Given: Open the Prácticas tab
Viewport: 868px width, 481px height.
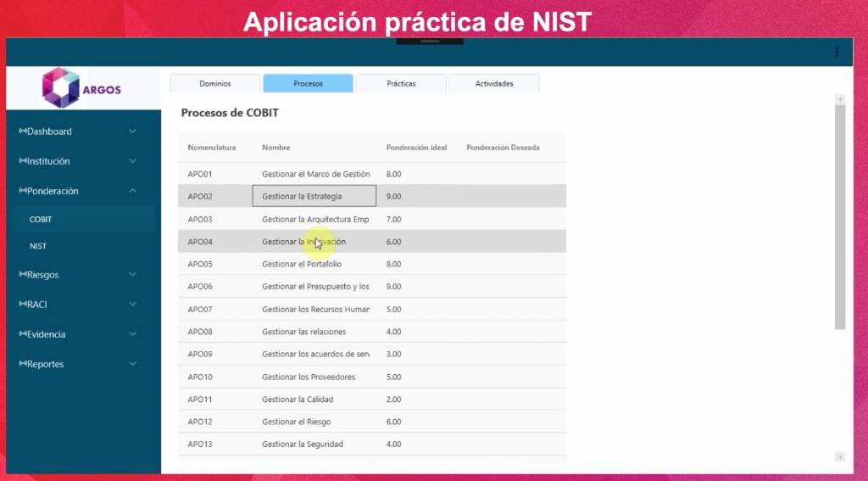Looking at the screenshot, I should (401, 83).
